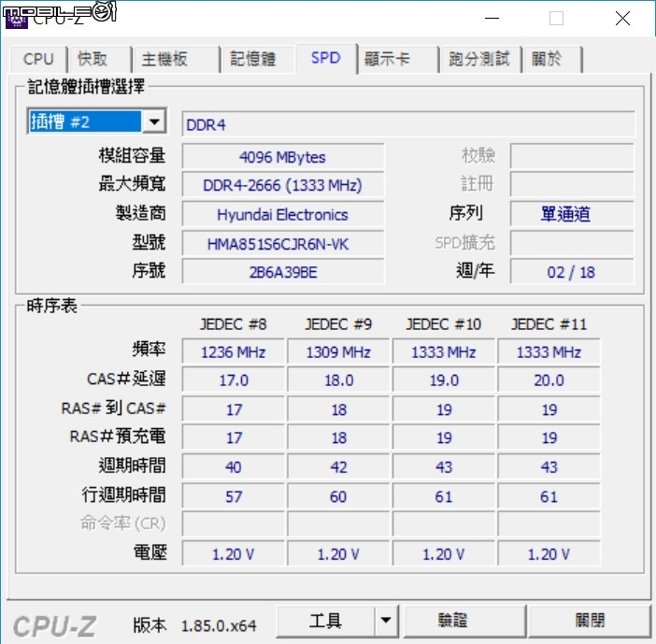The width and height of the screenshot is (656, 644).
Task: Click the 製造商 label
Action: click(141, 212)
